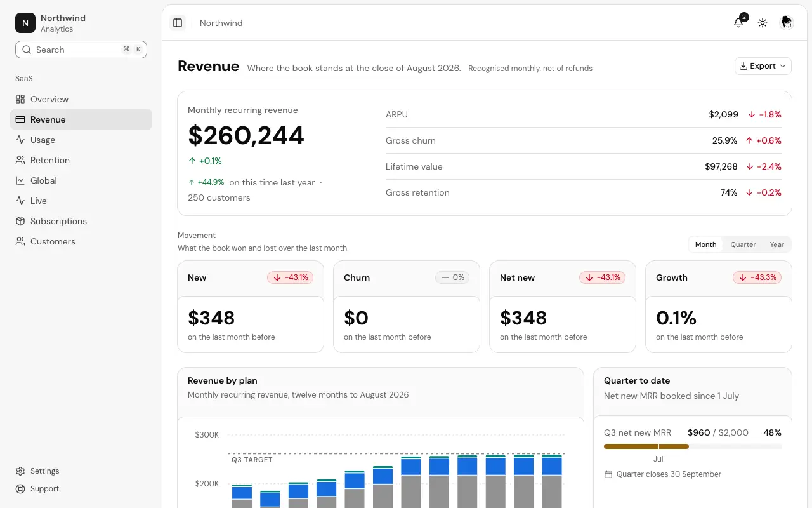This screenshot has height=508, width=812.
Task: Click the Gross retention down arrow icon
Action: (x=749, y=193)
